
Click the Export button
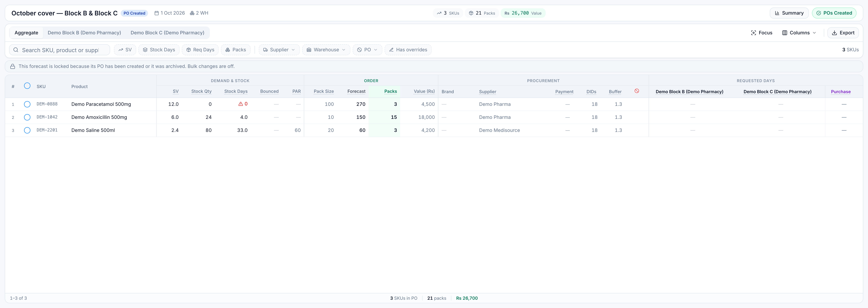click(x=843, y=33)
